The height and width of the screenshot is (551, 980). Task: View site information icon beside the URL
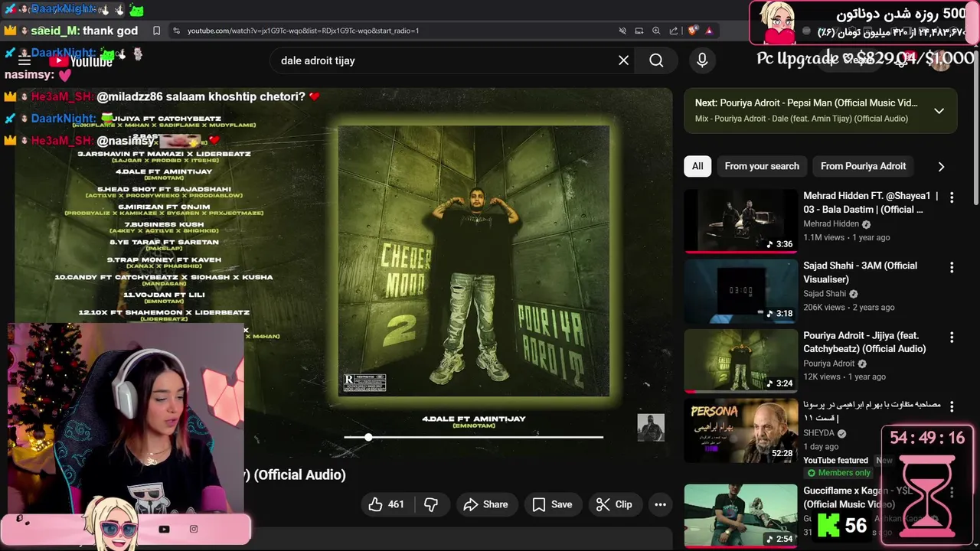pos(176,31)
